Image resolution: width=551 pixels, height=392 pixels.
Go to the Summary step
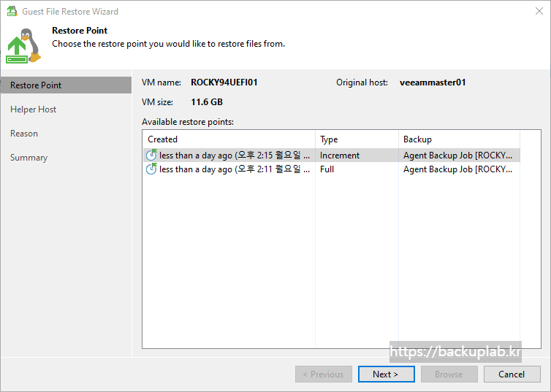point(28,158)
